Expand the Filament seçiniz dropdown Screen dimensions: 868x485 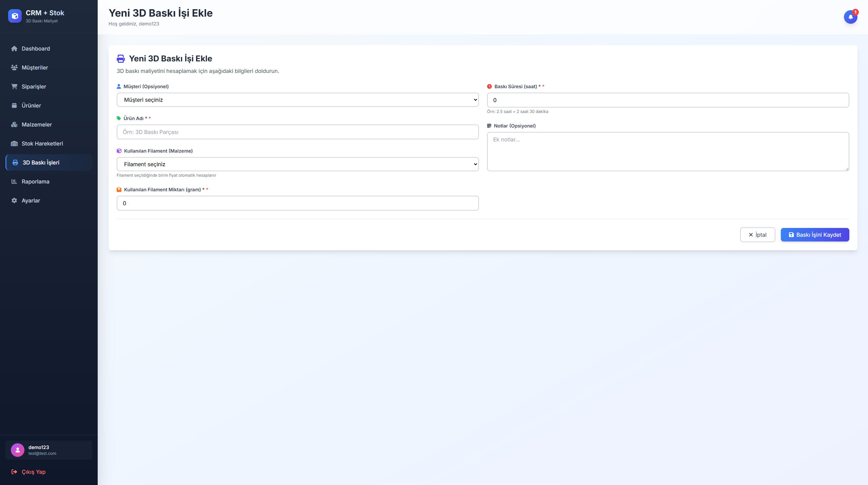tap(297, 164)
